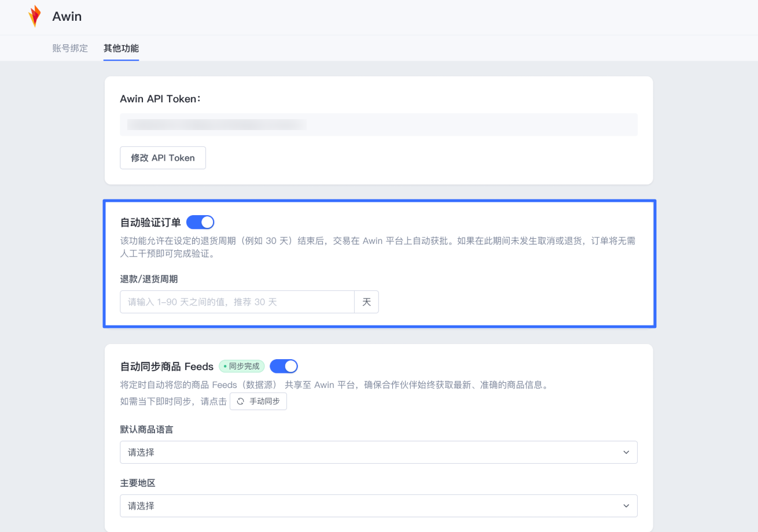
Task: Trigger the 手动同步 button
Action: (x=258, y=401)
